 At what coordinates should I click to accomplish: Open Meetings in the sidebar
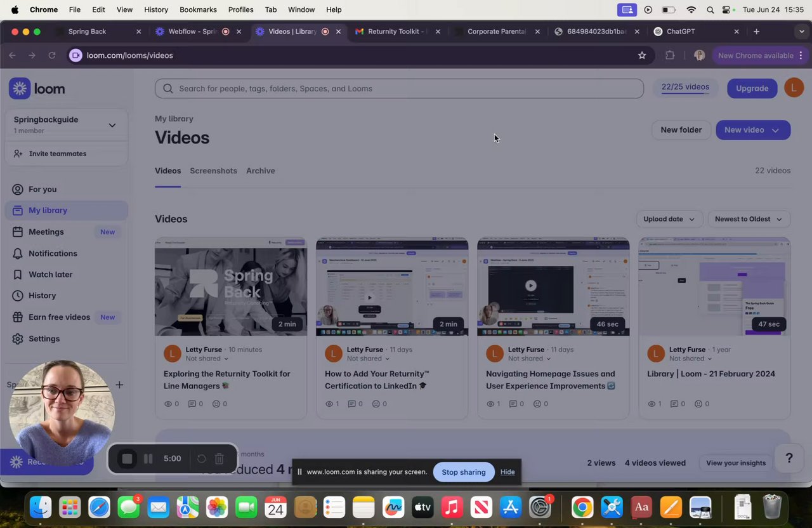[x=46, y=232]
